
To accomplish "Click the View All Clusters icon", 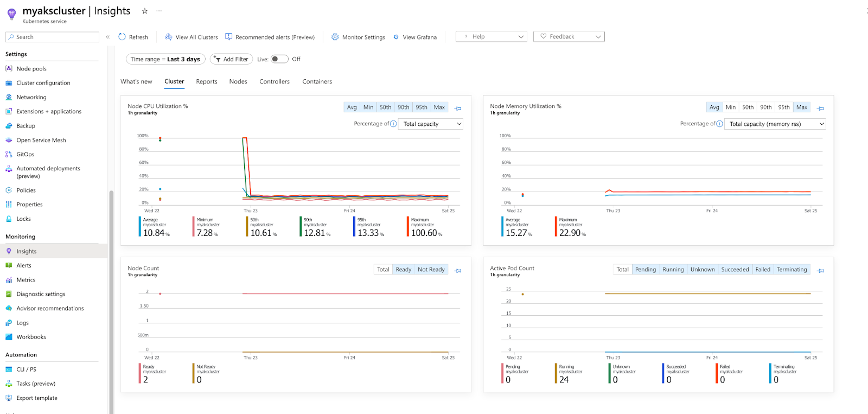I will point(169,37).
